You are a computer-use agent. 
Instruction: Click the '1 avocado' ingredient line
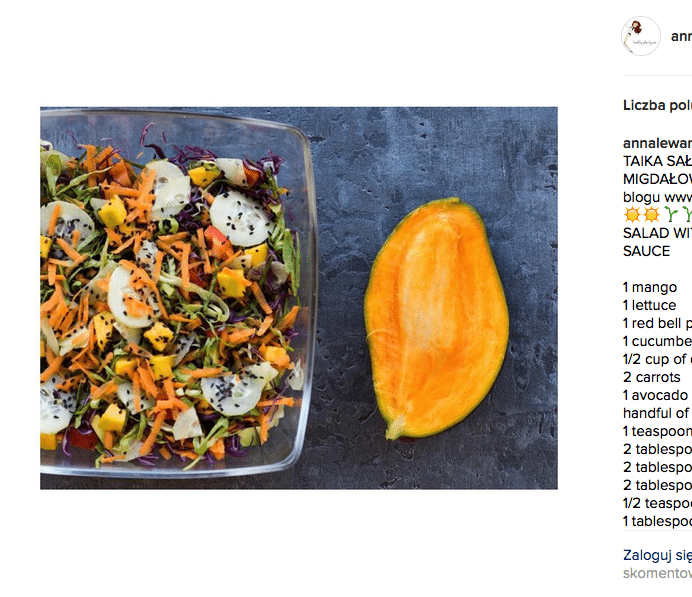pos(655,395)
